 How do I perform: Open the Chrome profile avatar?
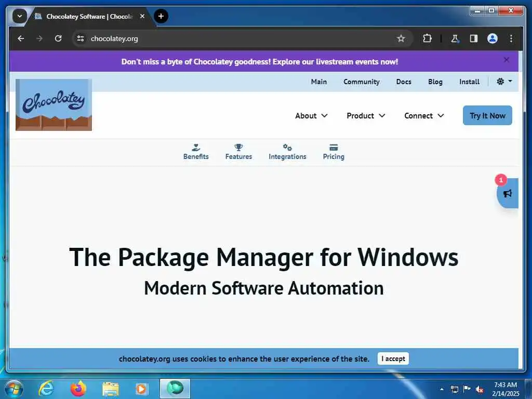point(493,38)
